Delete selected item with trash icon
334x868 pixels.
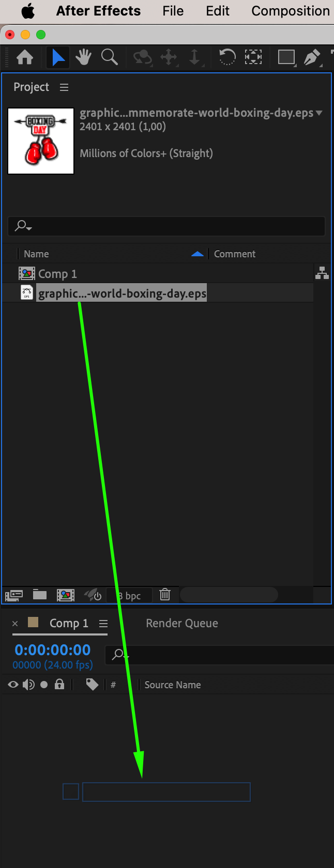click(165, 595)
